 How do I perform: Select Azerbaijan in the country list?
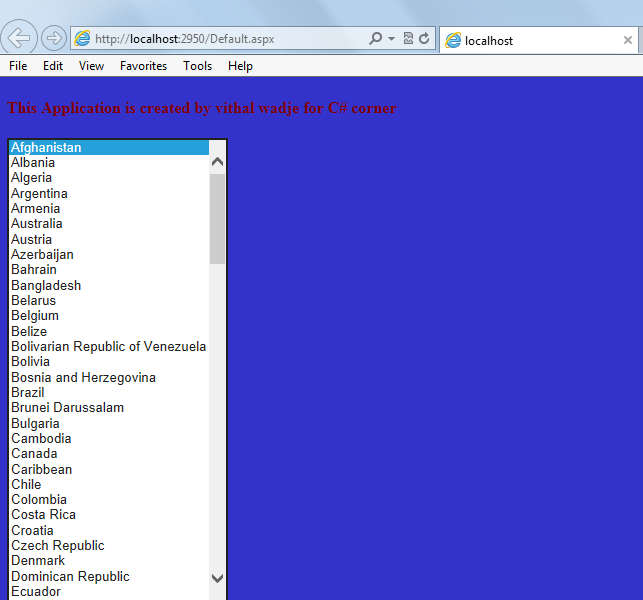(x=109, y=254)
